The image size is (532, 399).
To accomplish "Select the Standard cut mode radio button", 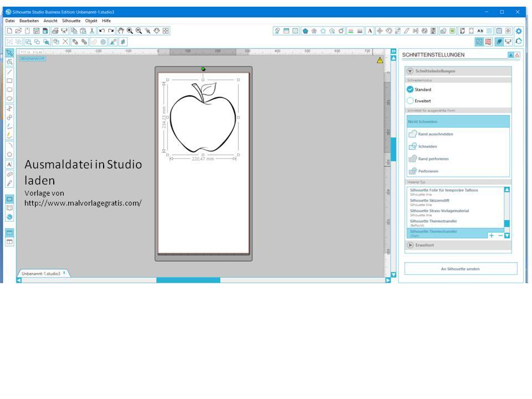I will pos(410,90).
